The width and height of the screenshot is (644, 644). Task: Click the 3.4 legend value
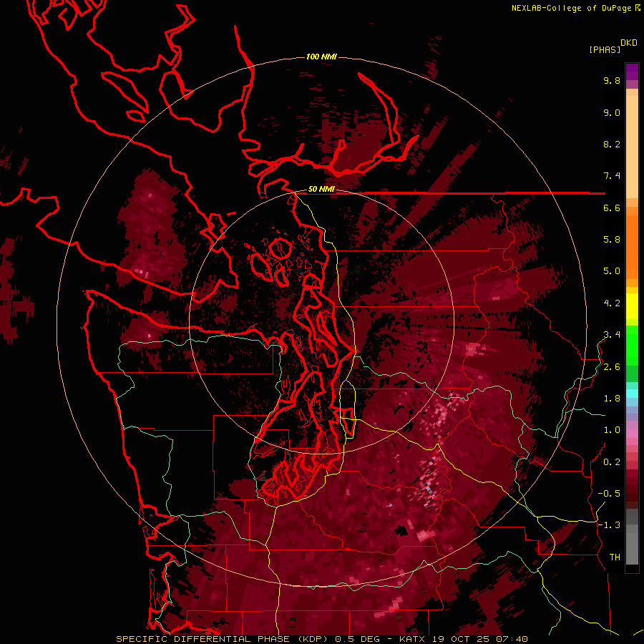(612, 335)
